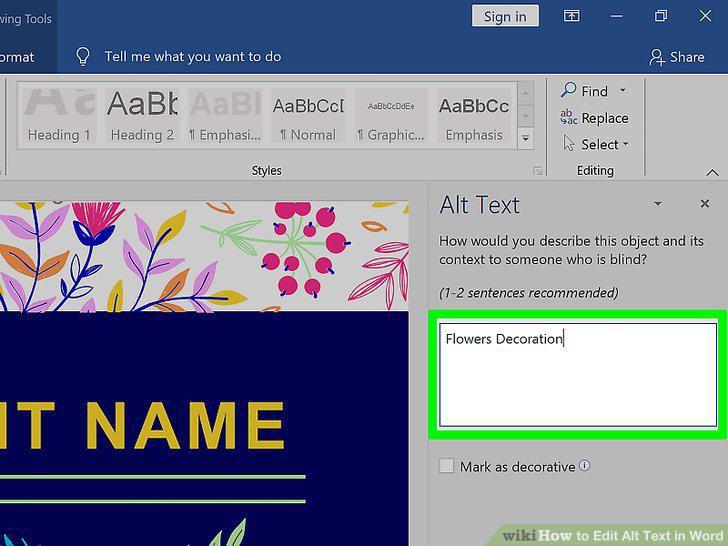This screenshot has height=546, width=728.
Task: Expand the Styles gallery More arrow
Action: point(526,138)
